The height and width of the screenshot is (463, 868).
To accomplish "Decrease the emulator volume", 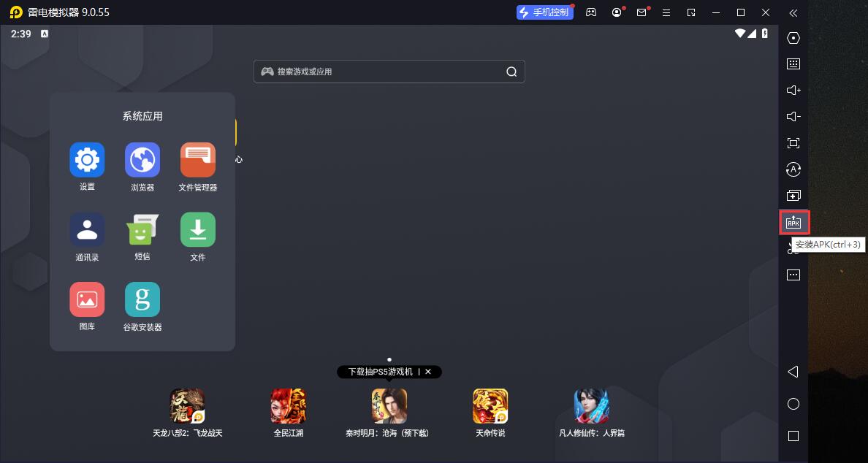I will (793, 115).
